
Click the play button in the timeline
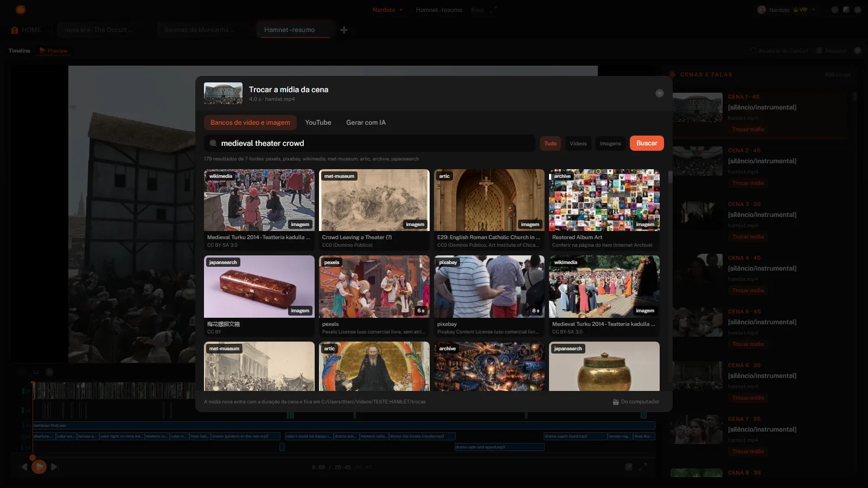[x=39, y=466]
